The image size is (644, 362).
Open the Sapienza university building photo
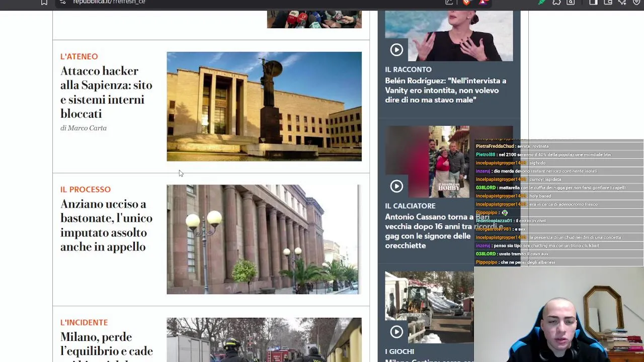264,106
